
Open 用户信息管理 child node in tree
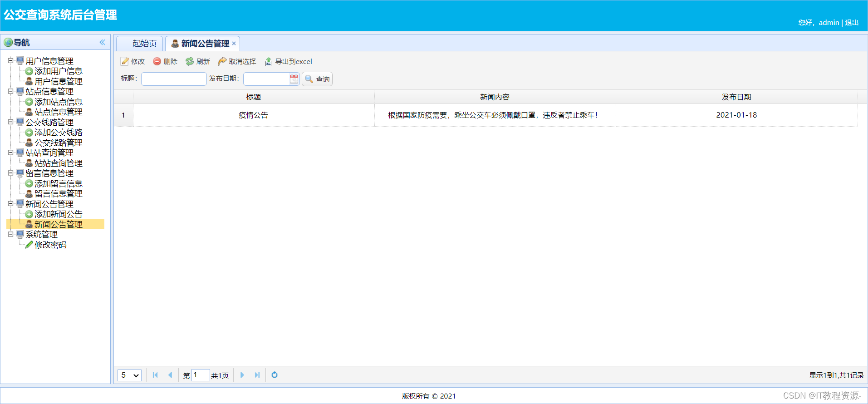click(x=59, y=82)
